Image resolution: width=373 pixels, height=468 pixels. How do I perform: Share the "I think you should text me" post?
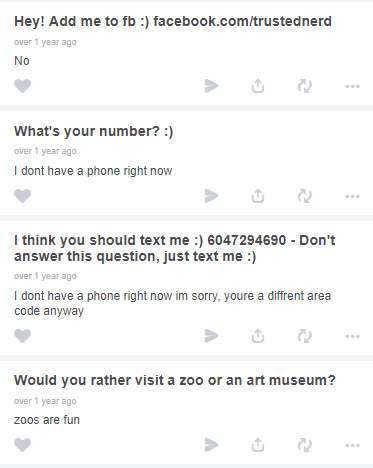coord(258,336)
